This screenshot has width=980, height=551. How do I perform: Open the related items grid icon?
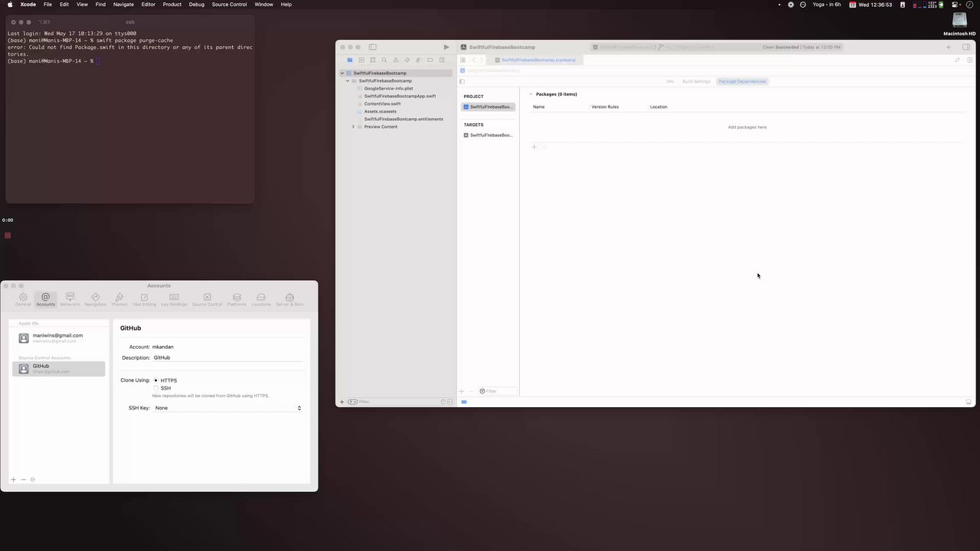[462, 60]
